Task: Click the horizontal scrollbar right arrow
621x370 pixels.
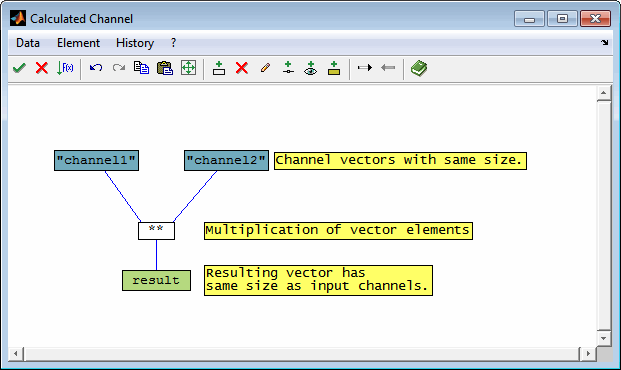Action: coord(588,353)
